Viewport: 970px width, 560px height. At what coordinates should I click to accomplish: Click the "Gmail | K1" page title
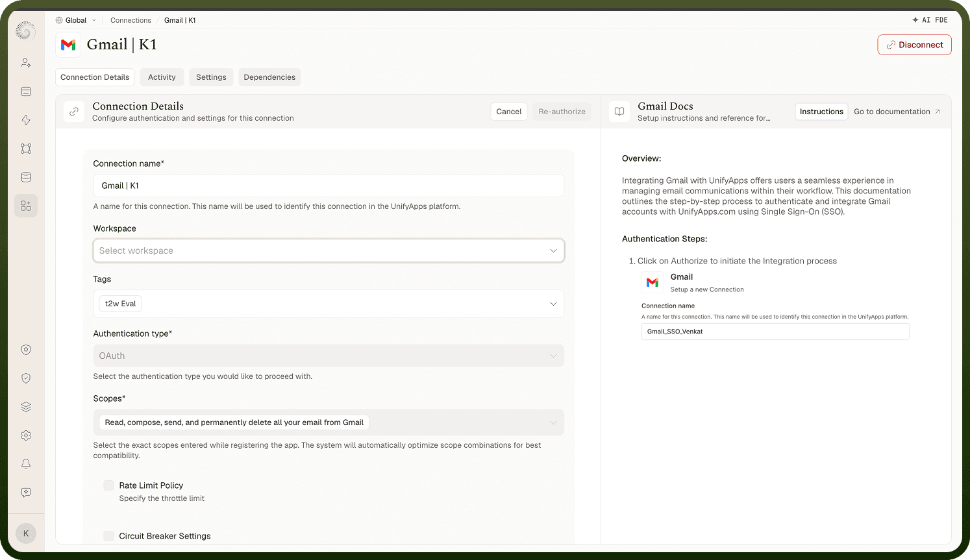[122, 45]
